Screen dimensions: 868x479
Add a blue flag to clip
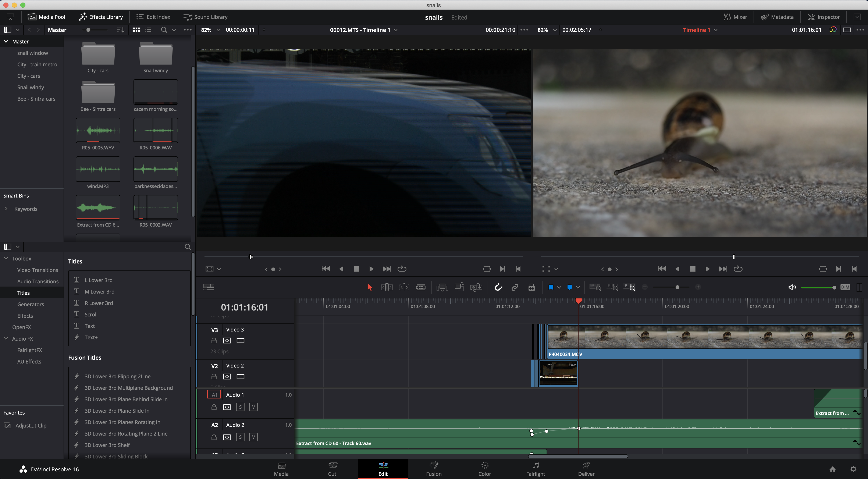coord(551,287)
